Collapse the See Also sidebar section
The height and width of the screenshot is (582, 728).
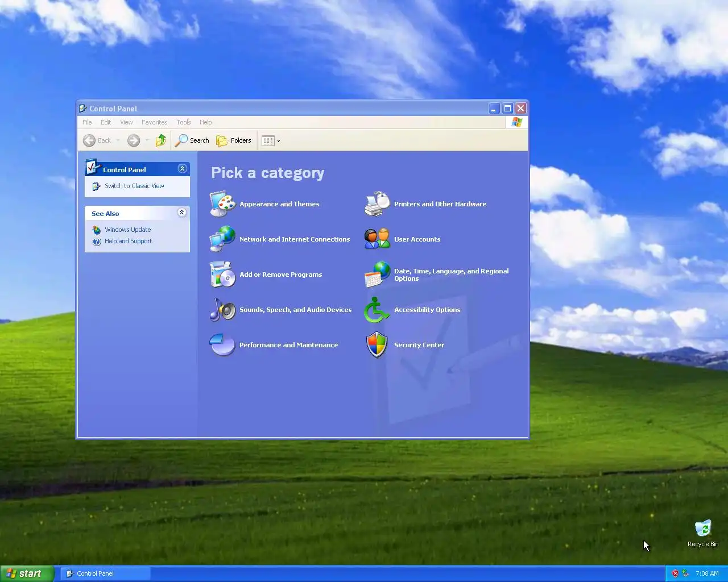[182, 213]
